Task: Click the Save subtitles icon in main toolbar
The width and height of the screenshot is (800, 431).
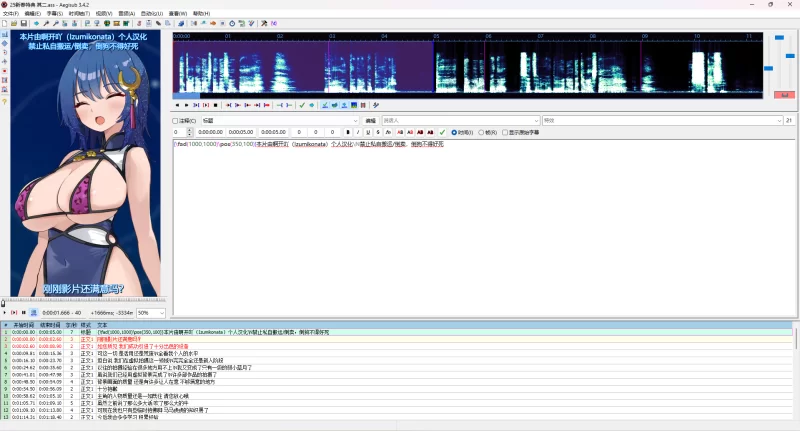Action: pos(23,22)
